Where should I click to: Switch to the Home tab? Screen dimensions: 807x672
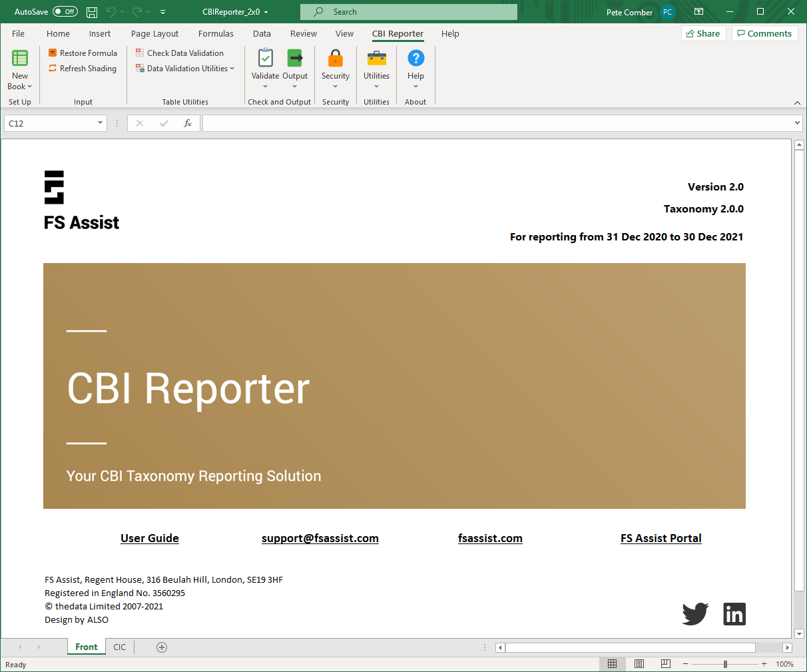coord(58,34)
